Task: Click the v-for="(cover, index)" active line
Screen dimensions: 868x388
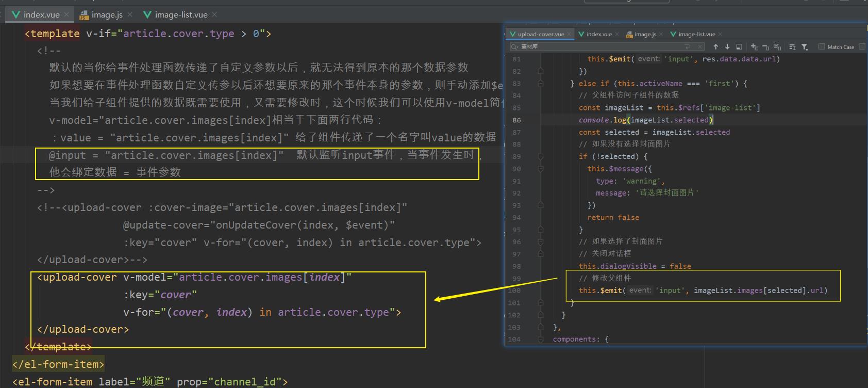Action: point(262,312)
